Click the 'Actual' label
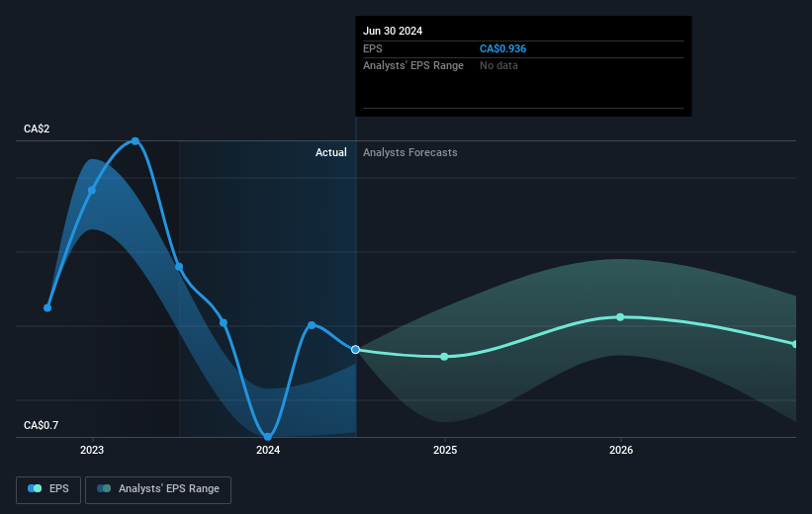812x514 pixels. (331, 152)
